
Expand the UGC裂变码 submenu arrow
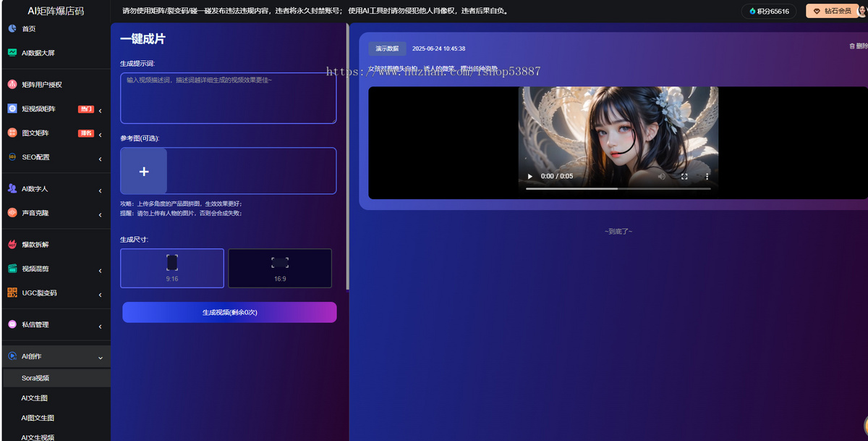coord(100,294)
